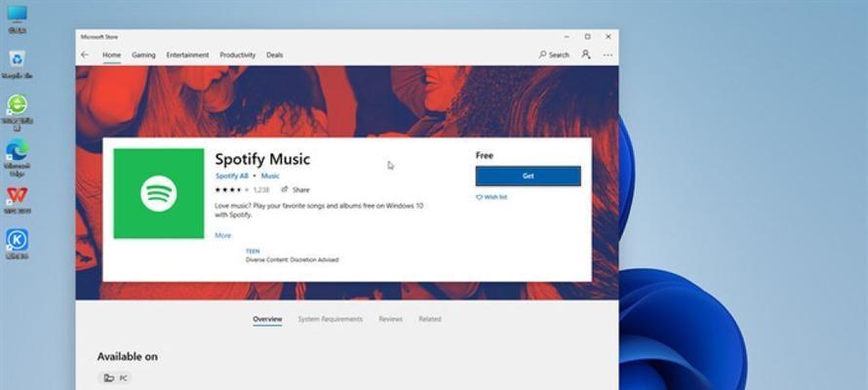Image resolution: width=868 pixels, height=390 pixels.
Task: Open the Reviews tab
Action: (390, 319)
